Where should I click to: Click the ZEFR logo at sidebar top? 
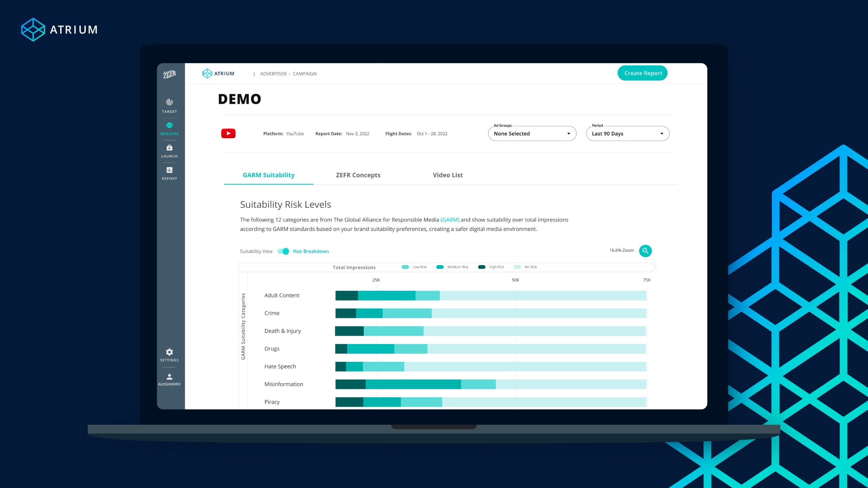169,74
